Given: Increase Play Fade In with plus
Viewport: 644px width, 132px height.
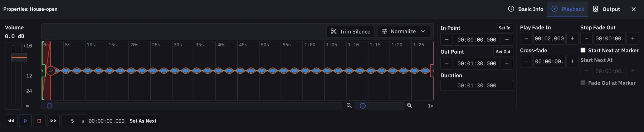Looking at the screenshot, I should 572,39.
